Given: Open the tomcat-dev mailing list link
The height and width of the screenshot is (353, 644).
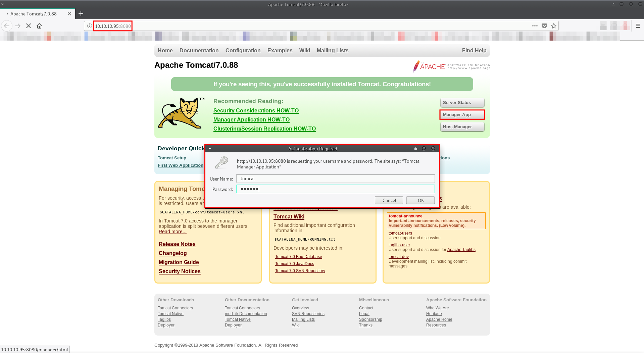Looking at the screenshot, I should click(398, 257).
